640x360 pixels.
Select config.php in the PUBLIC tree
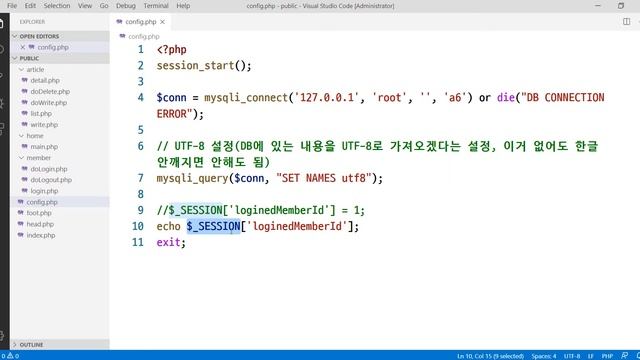tap(42, 202)
